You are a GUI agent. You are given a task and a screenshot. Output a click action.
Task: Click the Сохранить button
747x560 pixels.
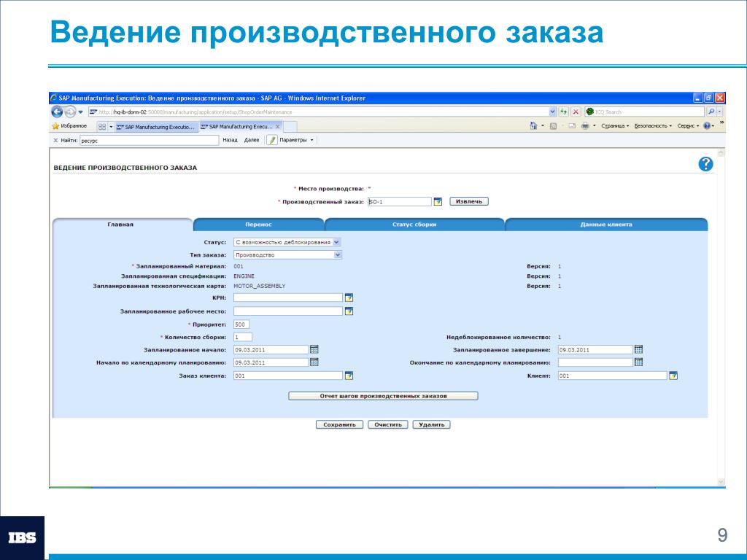339,424
